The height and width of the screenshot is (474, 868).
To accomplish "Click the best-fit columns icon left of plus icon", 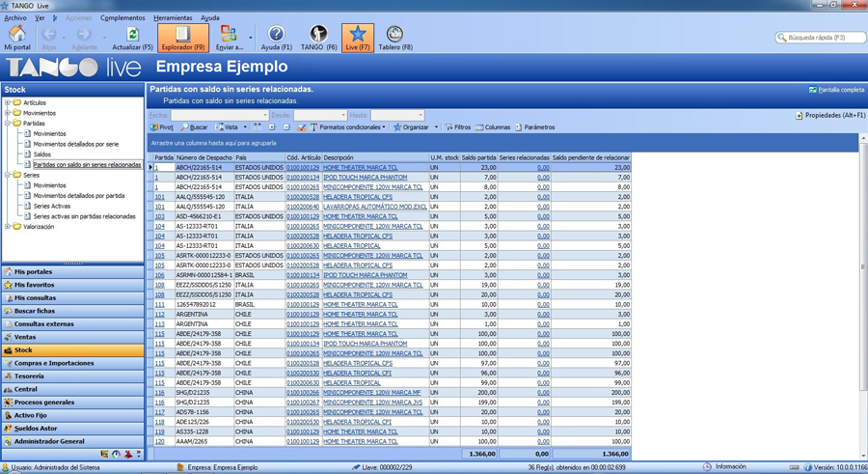I will pyautogui.click(x=258, y=127).
